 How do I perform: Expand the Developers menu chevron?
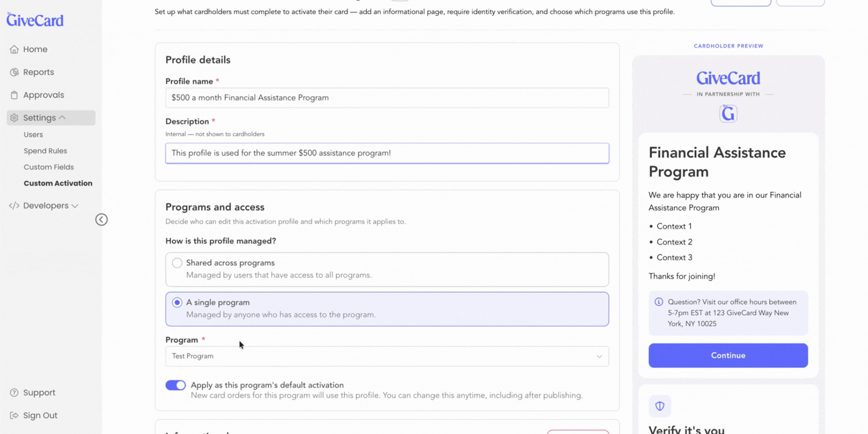[75, 206]
